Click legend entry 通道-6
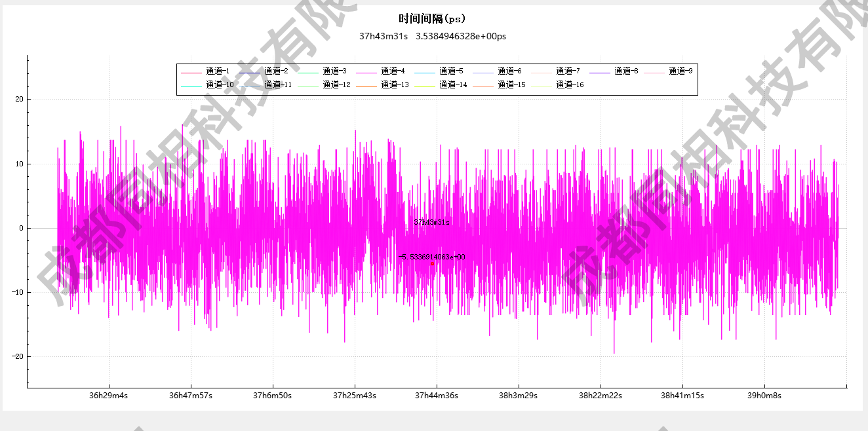Image resolution: width=868 pixels, height=431 pixels. (x=509, y=71)
